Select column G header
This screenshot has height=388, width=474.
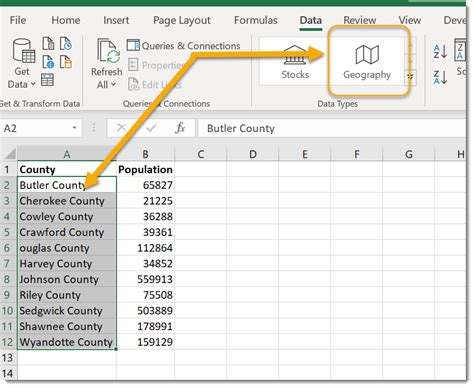(409, 154)
